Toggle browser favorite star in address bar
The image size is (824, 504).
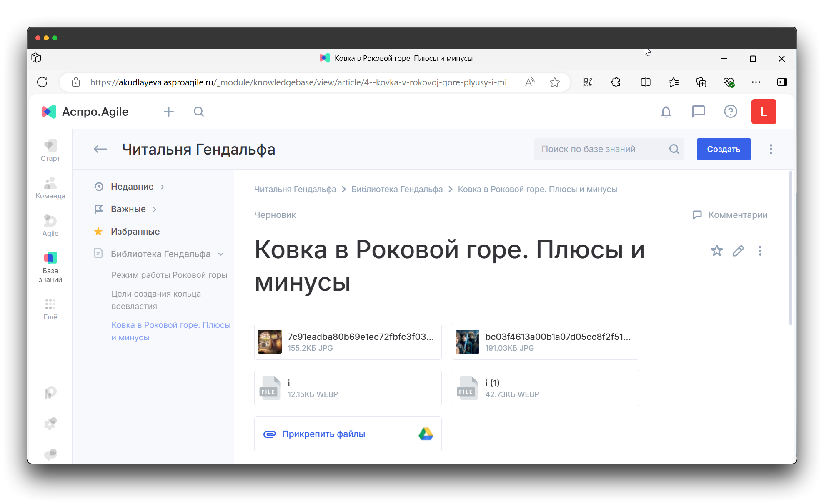pos(554,82)
